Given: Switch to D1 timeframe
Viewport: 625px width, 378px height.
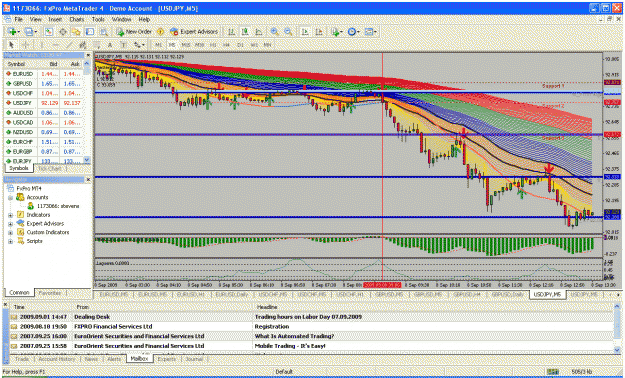Looking at the screenshot, I should click(240, 45).
